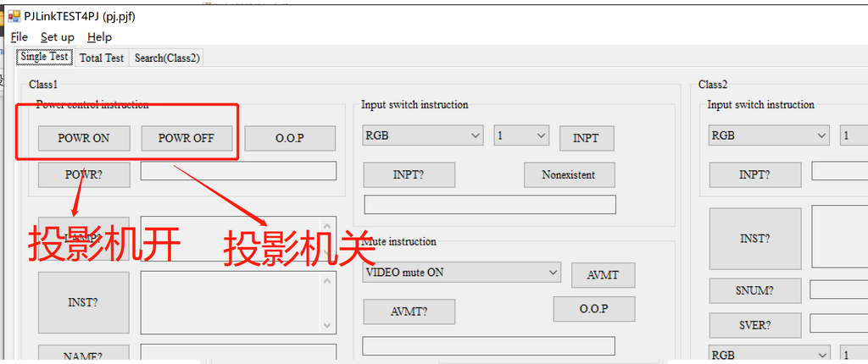
Task: Click the NAME? response text field
Action: coord(238,353)
